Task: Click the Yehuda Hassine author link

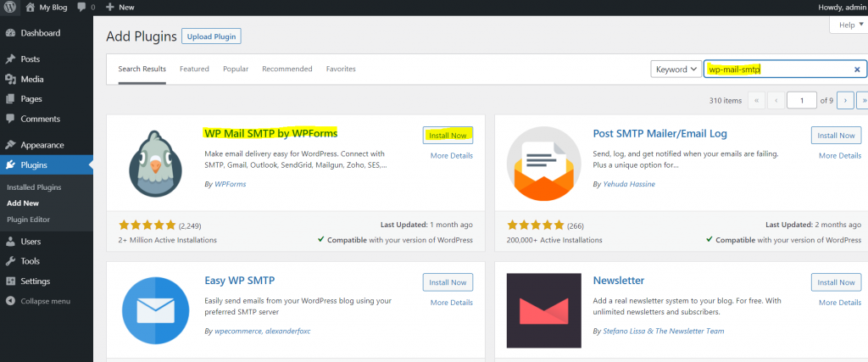Action: click(628, 184)
